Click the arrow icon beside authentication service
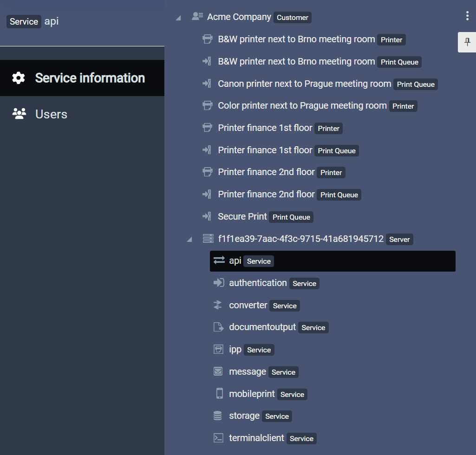The height and width of the screenshot is (455, 476). click(218, 282)
